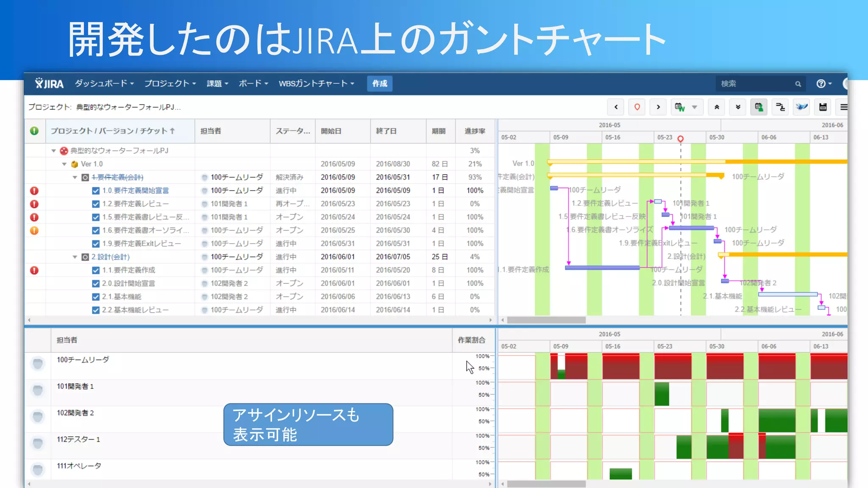Toggle the resource assignment view icon
Screen dimensions: 868x488
[759, 107]
